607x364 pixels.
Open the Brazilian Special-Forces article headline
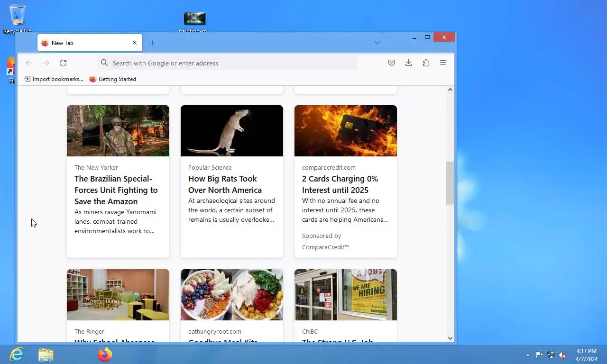click(116, 190)
